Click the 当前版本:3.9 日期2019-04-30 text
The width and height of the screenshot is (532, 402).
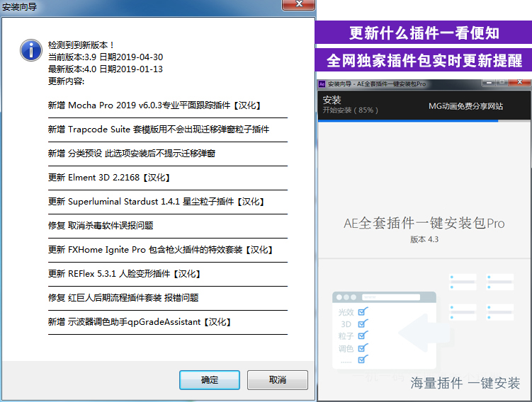[106, 57]
